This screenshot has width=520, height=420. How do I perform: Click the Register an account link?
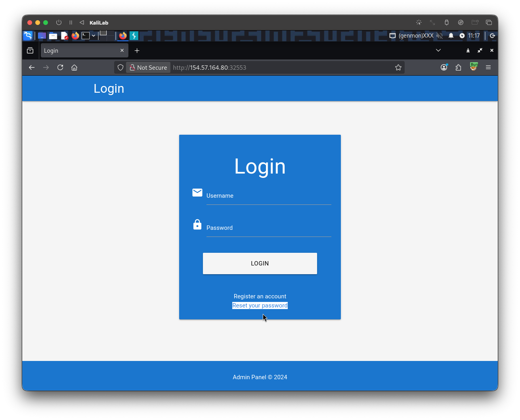(260, 296)
